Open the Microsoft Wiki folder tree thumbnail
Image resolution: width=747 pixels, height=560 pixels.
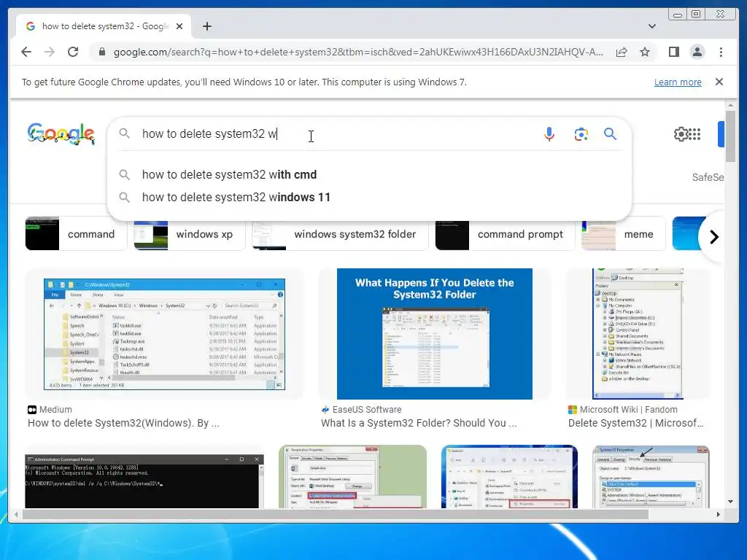(x=638, y=334)
